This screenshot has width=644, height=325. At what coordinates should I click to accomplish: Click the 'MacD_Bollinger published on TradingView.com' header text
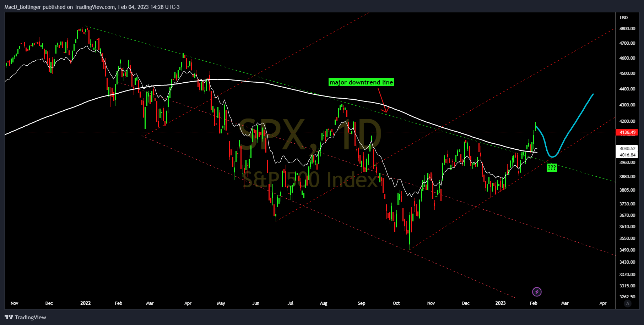click(x=60, y=7)
